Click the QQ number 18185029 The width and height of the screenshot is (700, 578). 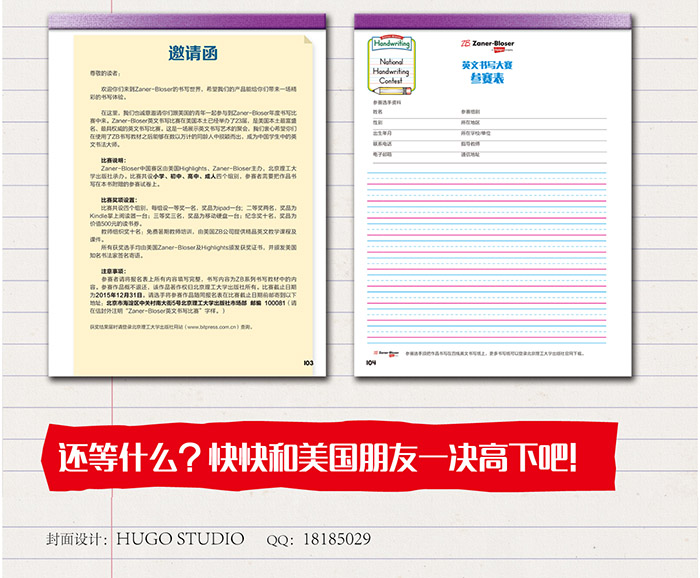(334, 539)
